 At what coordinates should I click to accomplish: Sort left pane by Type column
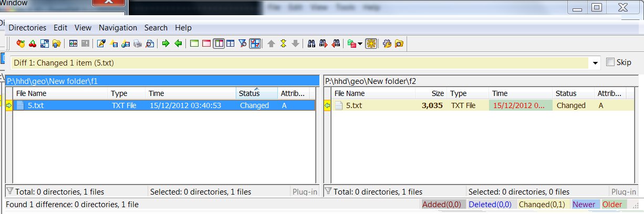(127, 93)
